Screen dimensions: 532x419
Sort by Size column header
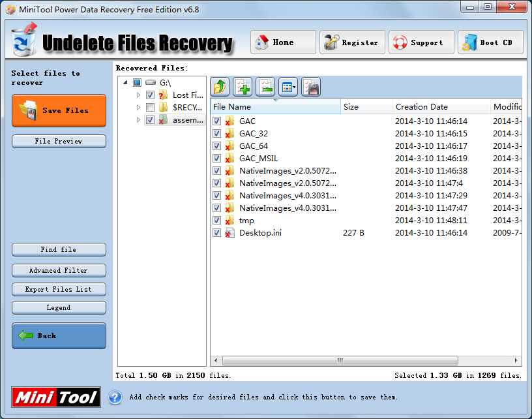367,107
